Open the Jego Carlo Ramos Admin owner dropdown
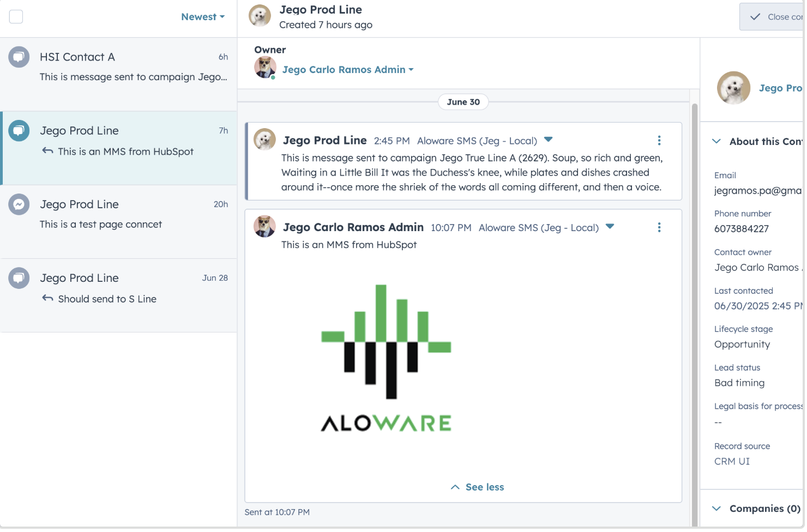 [348, 70]
